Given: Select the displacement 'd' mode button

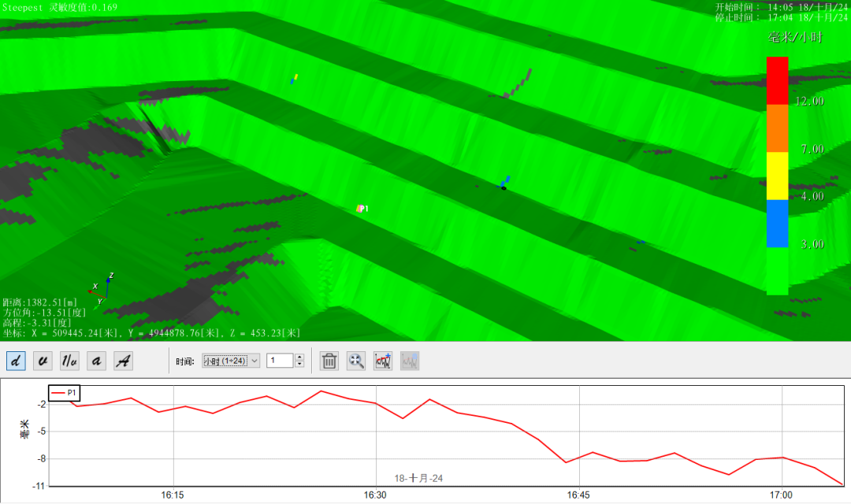Looking at the screenshot, I should [x=16, y=361].
